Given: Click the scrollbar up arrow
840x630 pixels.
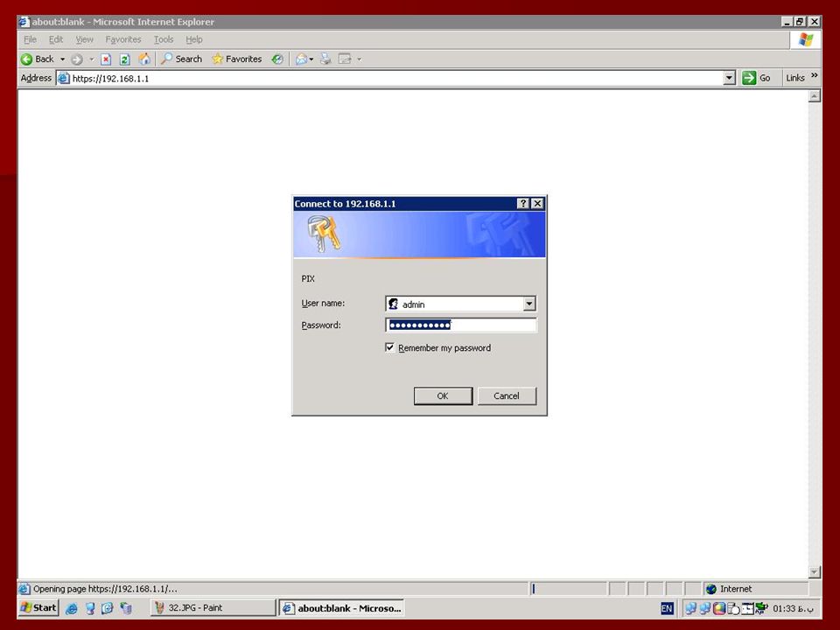Looking at the screenshot, I should click(815, 96).
